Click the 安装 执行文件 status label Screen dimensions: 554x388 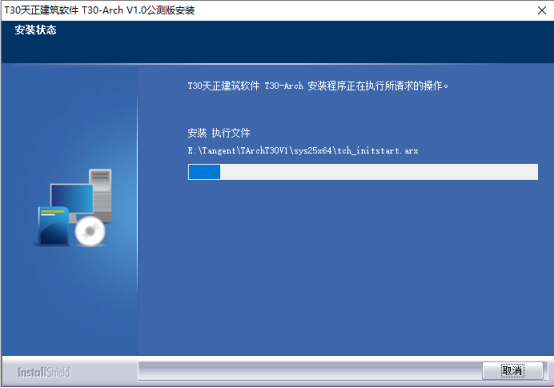click(x=219, y=133)
